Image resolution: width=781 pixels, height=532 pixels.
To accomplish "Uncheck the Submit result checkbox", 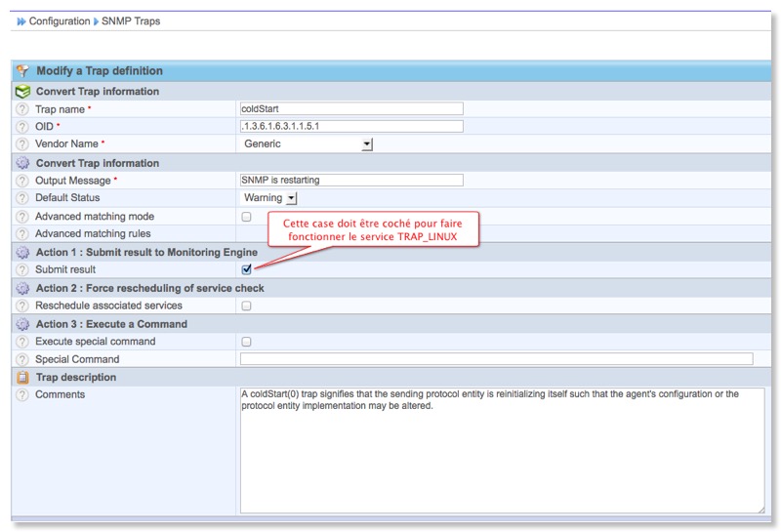I will (x=246, y=269).
